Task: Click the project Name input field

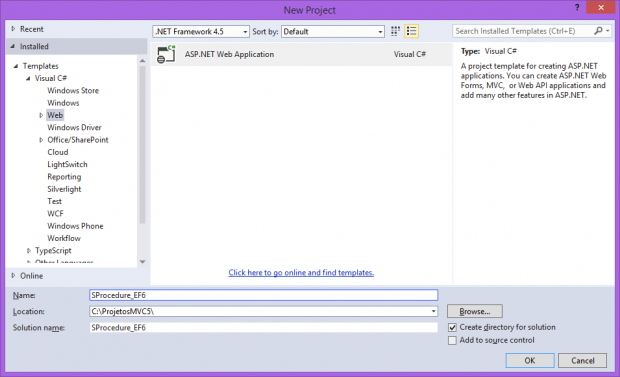Action: (264, 295)
